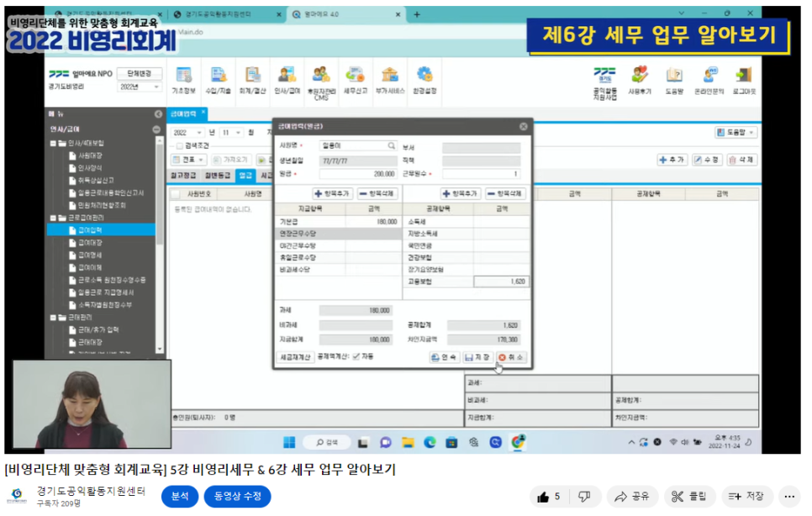Open the more options ellipsis below the video
Screen dimensions: 812x516
click(789, 497)
